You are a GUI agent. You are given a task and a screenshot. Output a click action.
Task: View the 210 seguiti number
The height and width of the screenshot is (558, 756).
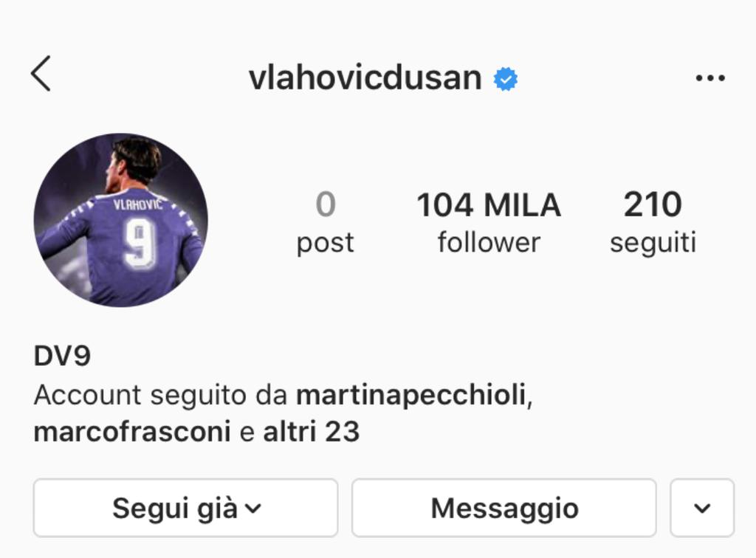[x=653, y=204]
